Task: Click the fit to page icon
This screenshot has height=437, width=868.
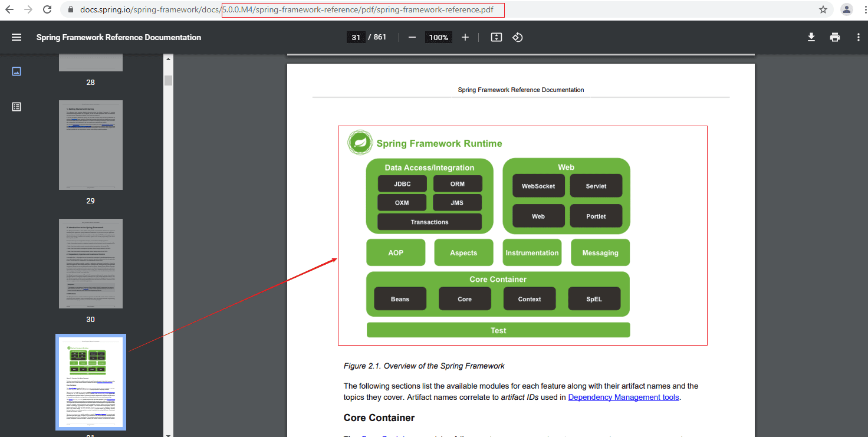Action: pos(497,37)
